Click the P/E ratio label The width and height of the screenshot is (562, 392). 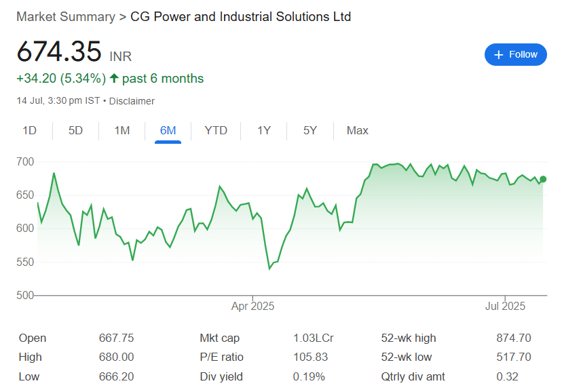coord(221,357)
